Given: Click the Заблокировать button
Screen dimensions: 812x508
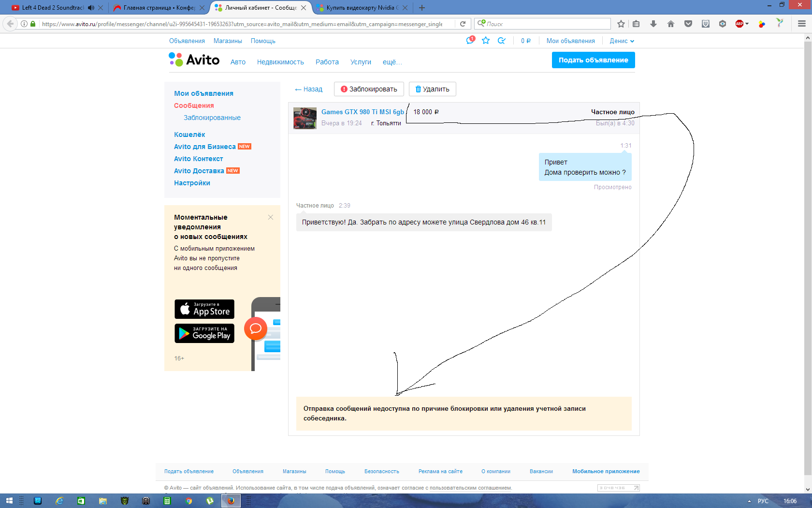Looking at the screenshot, I should click(x=369, y=89).
